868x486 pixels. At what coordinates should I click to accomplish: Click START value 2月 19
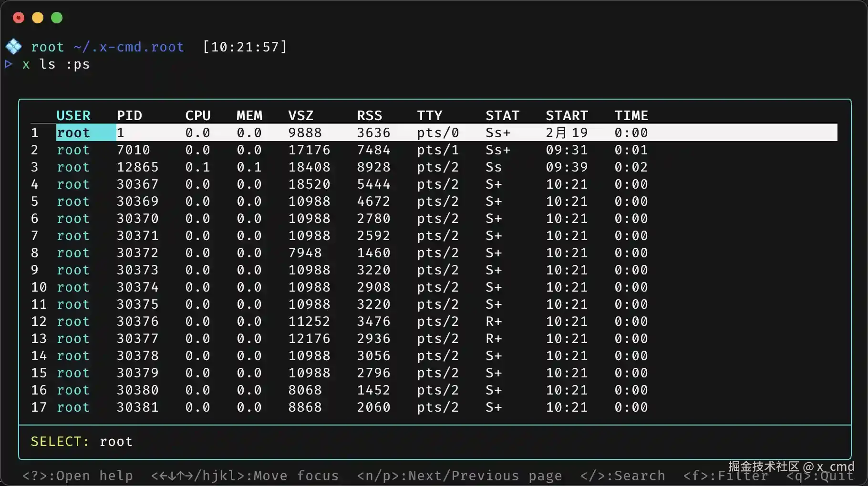[x=567, y=132]
